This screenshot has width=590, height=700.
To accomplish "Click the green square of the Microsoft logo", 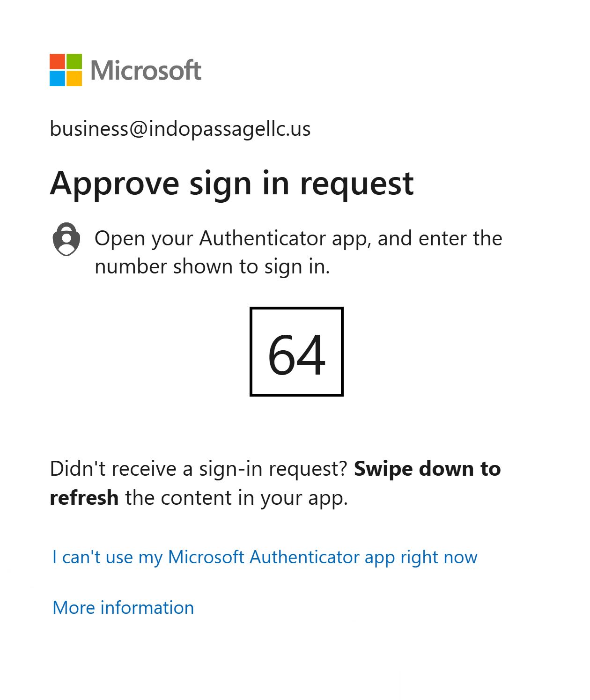I will tap(74, 61).
